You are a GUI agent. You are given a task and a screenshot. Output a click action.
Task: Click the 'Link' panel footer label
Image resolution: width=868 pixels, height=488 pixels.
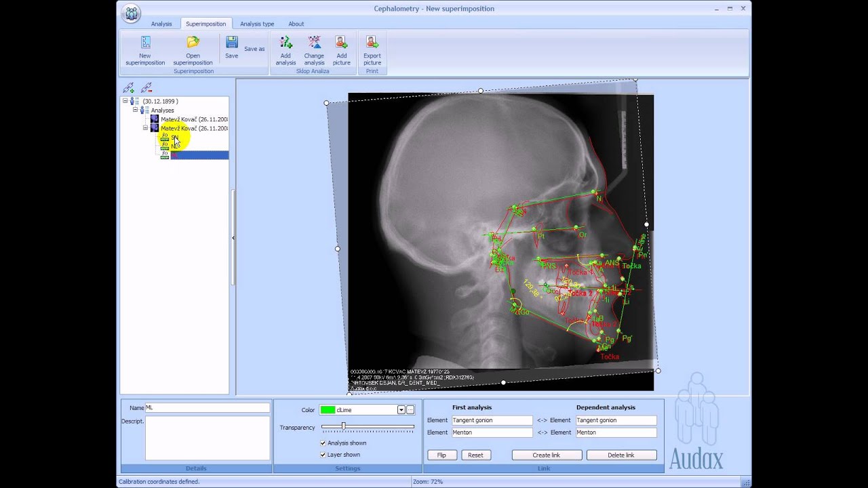(544, 468)
